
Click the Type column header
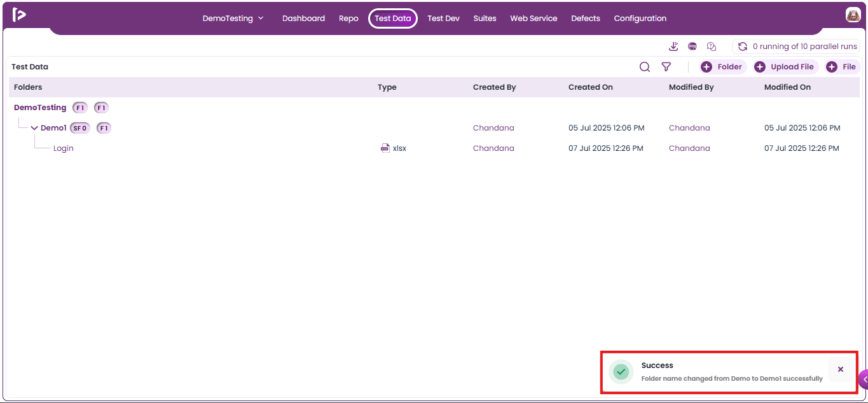point(387,87)
